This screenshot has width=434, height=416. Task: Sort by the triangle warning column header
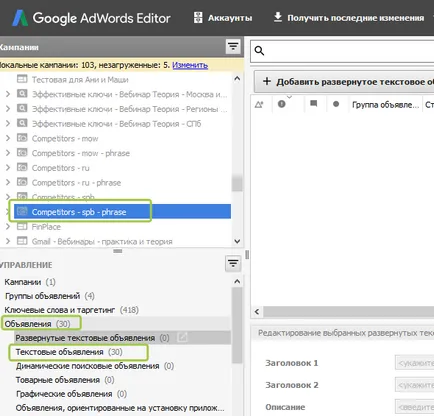(259, 105)
